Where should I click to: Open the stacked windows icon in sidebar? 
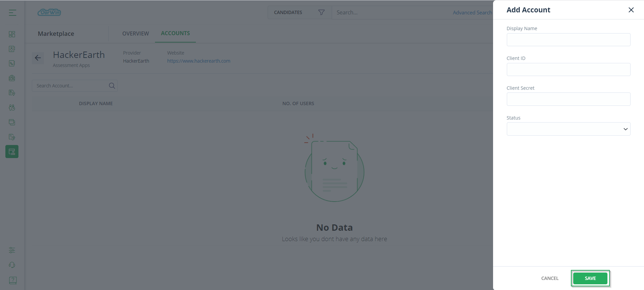pos(12,122)
